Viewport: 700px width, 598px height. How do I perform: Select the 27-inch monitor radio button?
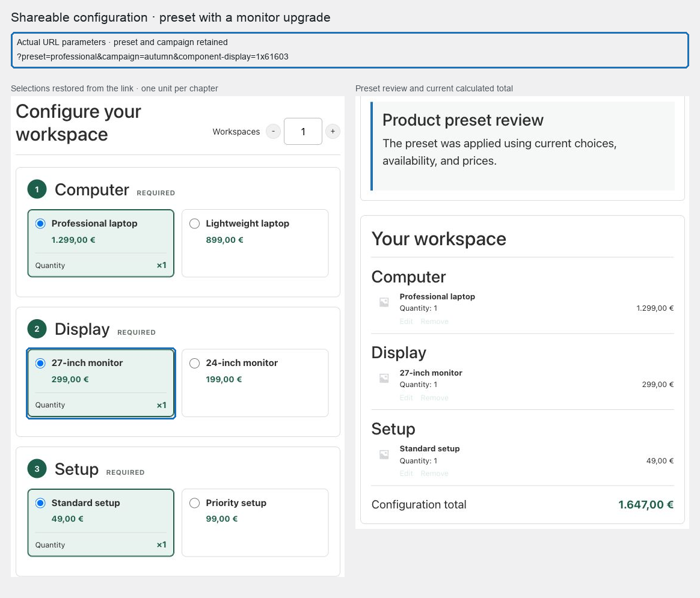coord(40,363)
